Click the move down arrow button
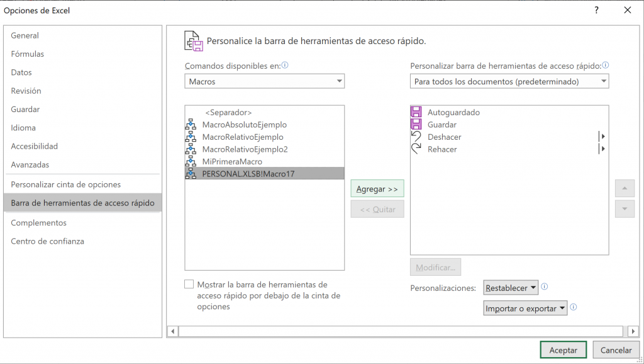Viewport: 644px width, 364px height. pos(625,209)
